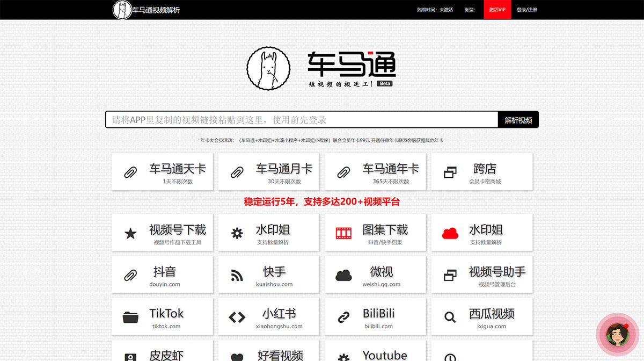The height and width of the screenshot is (361, 644).
Task: Click the cloud icon on the 微视 card
Action: point(343,274)
